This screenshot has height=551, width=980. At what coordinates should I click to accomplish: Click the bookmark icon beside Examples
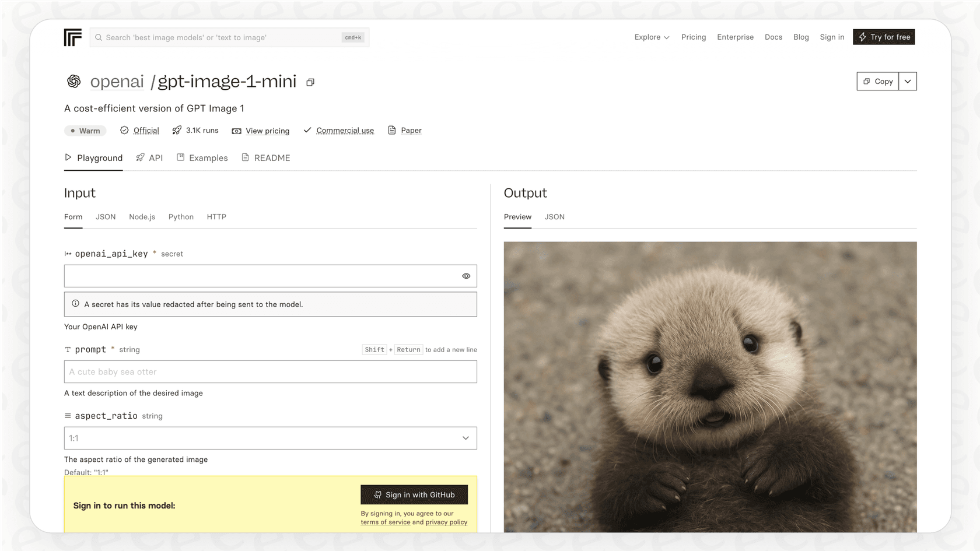(x=181, y=157)
